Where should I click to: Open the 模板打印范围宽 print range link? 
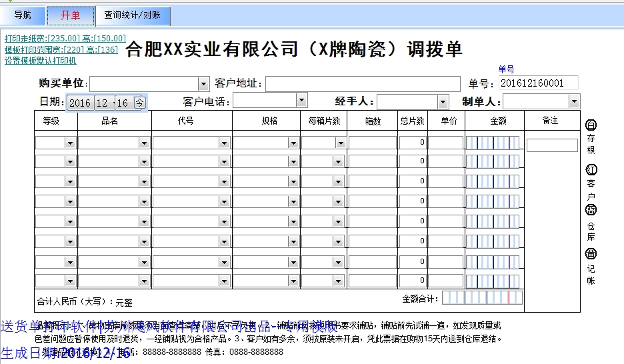click(61, 50)
